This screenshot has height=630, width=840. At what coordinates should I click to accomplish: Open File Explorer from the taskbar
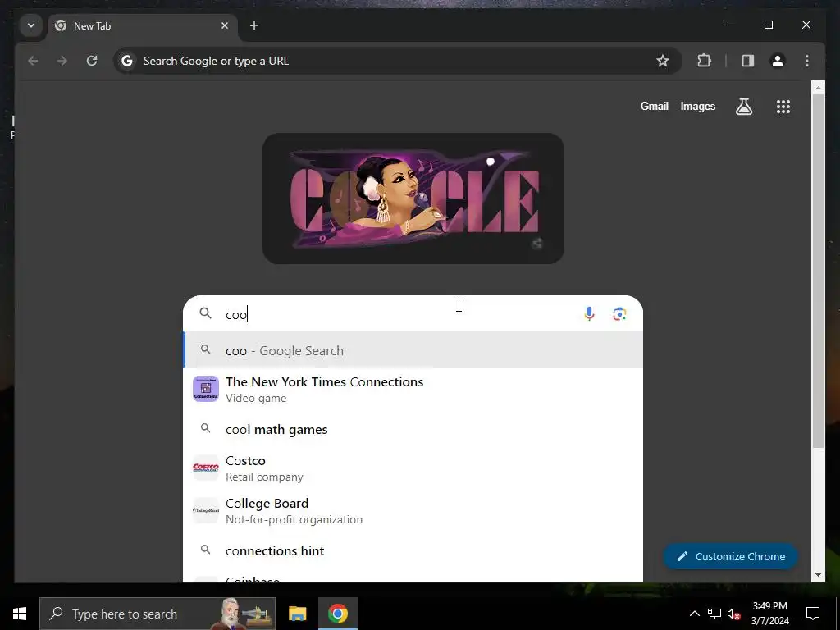coord(297,614)
